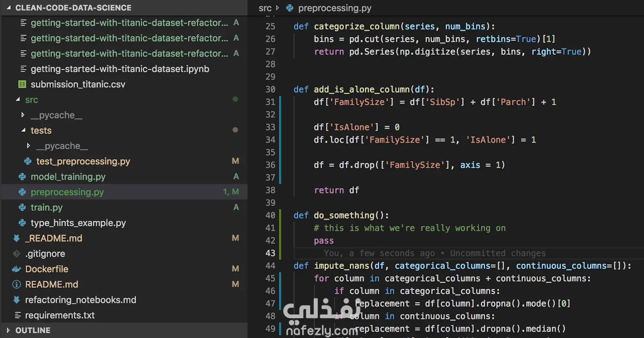Click the modified dot badge on tests folder
The width and height of the screenshot is (644, 338).
(x=235, y=130)
